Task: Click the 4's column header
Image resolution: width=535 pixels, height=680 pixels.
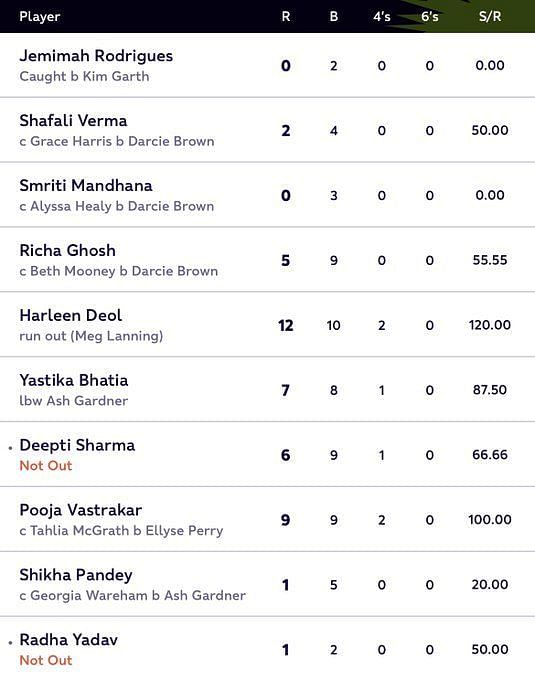Action: click(382, 16)
